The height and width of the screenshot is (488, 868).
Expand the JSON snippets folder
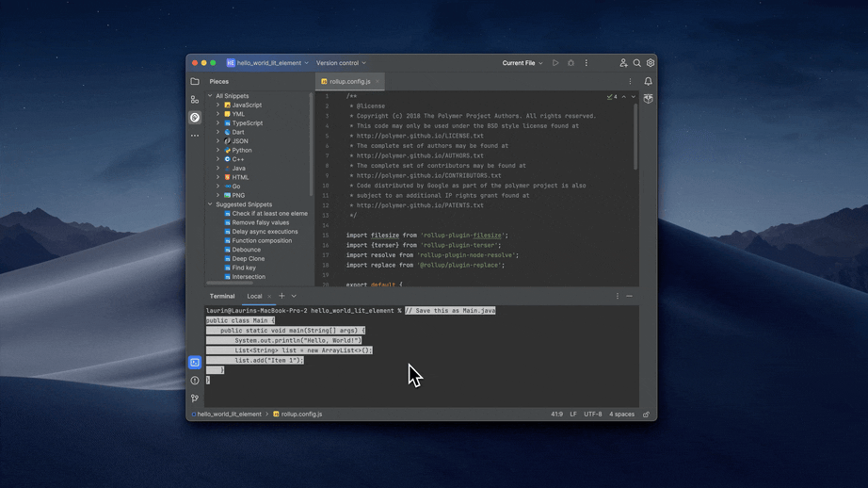218,141
